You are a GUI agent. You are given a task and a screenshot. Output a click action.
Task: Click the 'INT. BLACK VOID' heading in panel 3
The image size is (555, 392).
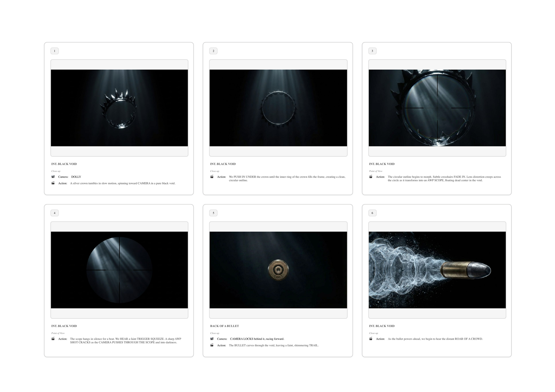tap(382, 164)
